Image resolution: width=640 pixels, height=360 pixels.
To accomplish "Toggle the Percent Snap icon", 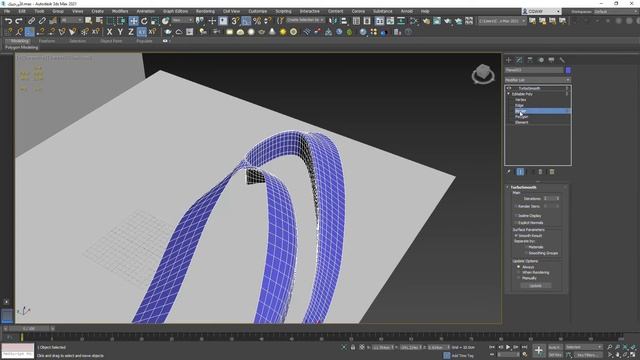I will tap(257, 21).
